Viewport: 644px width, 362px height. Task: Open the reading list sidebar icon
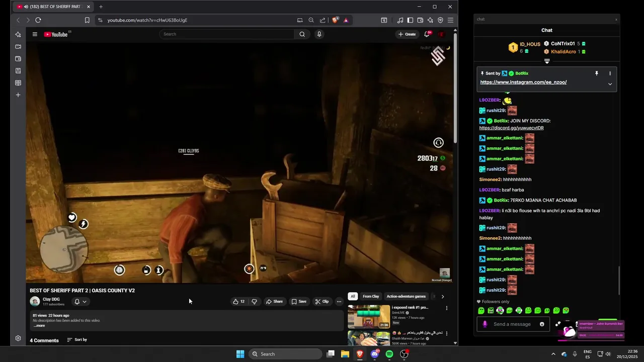(x=18, y=83)
